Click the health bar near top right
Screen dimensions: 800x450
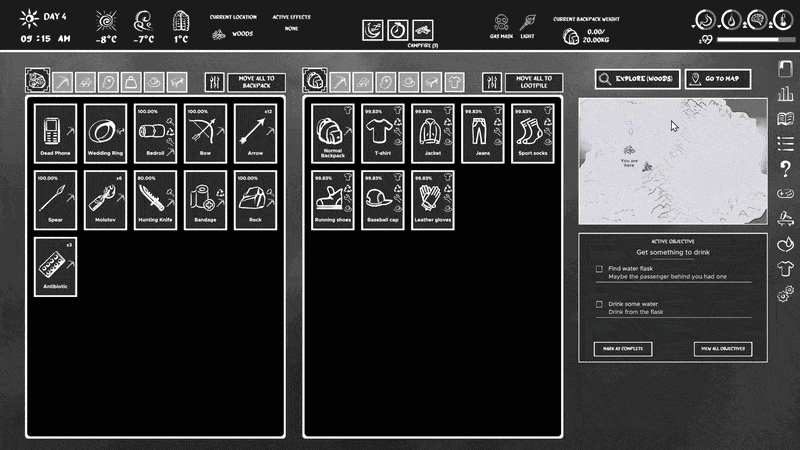tap(755, 39)
